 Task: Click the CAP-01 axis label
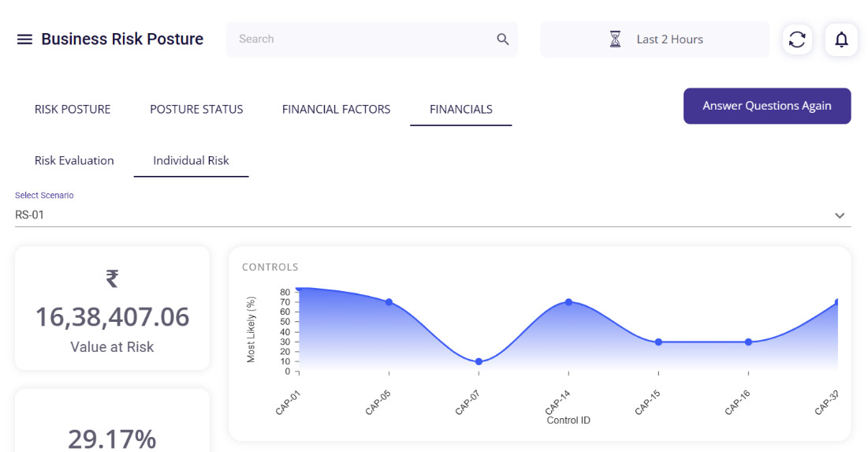click(288, 403)
